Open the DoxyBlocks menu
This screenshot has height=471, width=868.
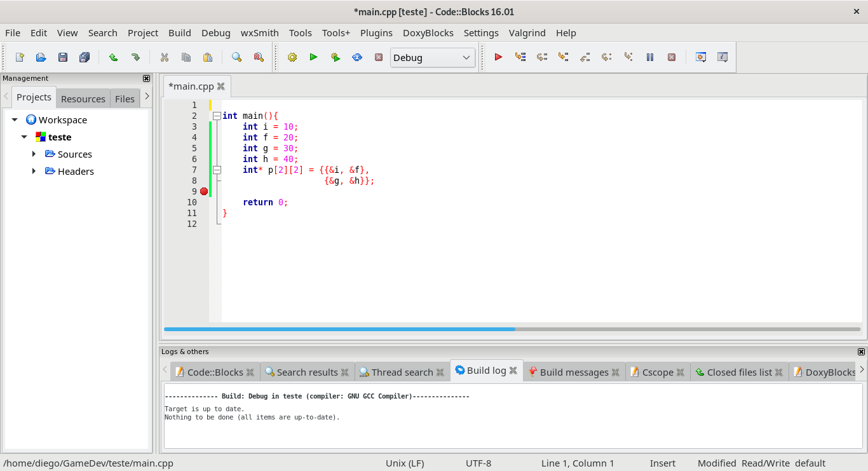(x=428, y=33)
